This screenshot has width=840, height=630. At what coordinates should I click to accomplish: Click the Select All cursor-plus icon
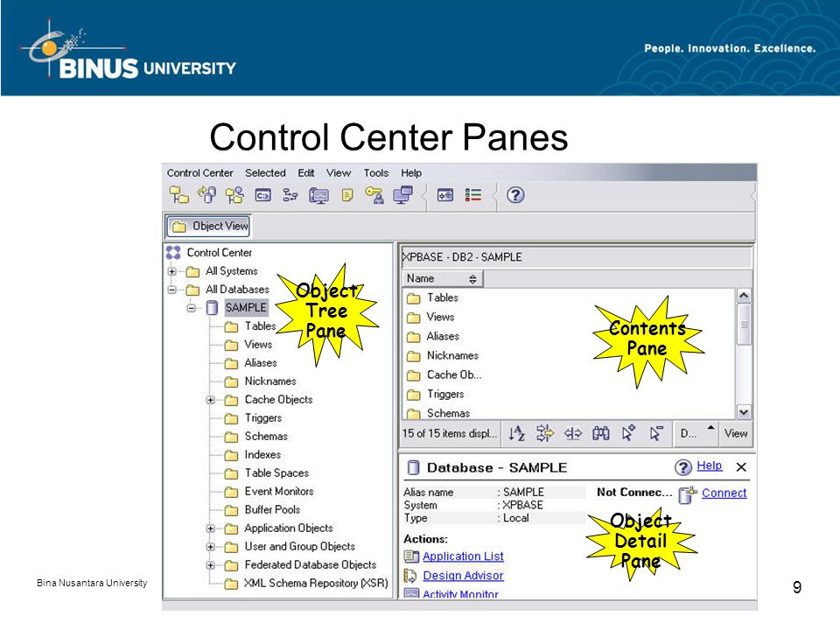[x=628, y=433]
